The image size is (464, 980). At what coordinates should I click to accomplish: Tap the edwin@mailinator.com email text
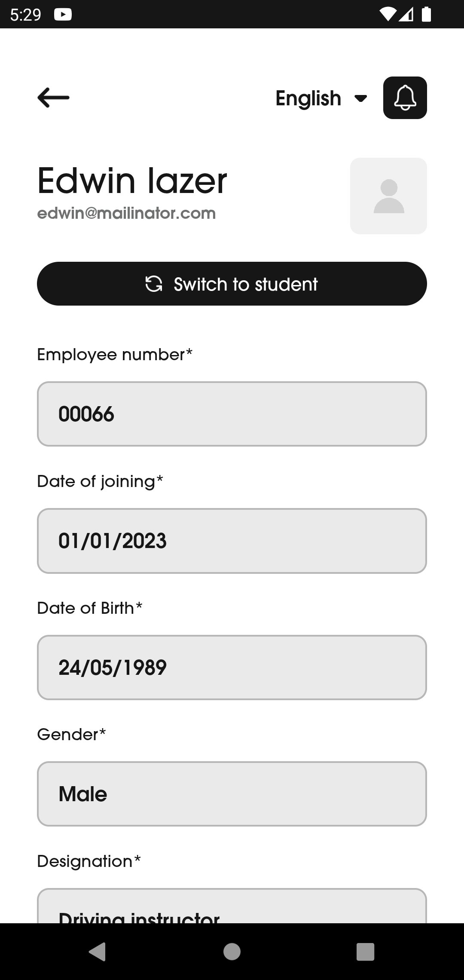point(126,213)
